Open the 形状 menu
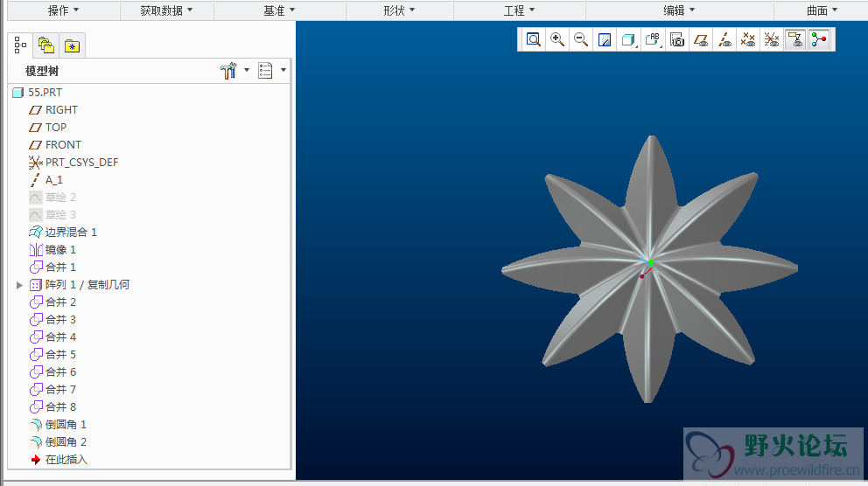The height and width of the screenshot is (486, 868). coord(399,10)
